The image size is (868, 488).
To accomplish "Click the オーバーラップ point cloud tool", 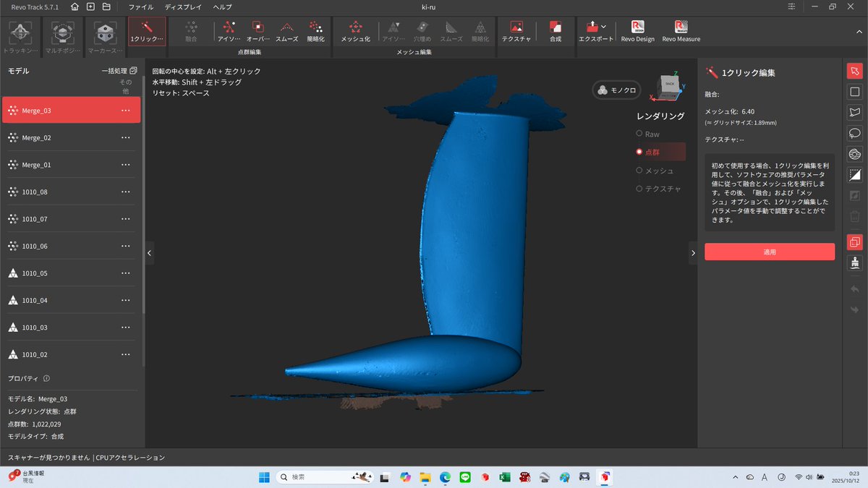I will click(258, 32).
